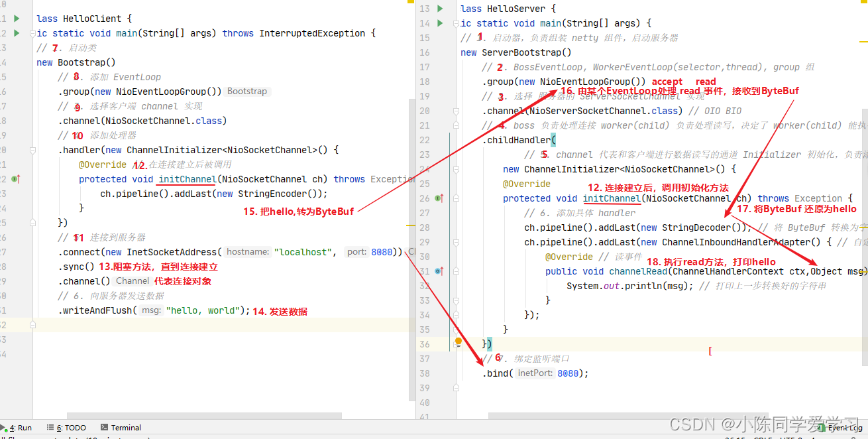Click the Channel inlay type hint
This screenshot has height=439, width=868.
point(133,281)
